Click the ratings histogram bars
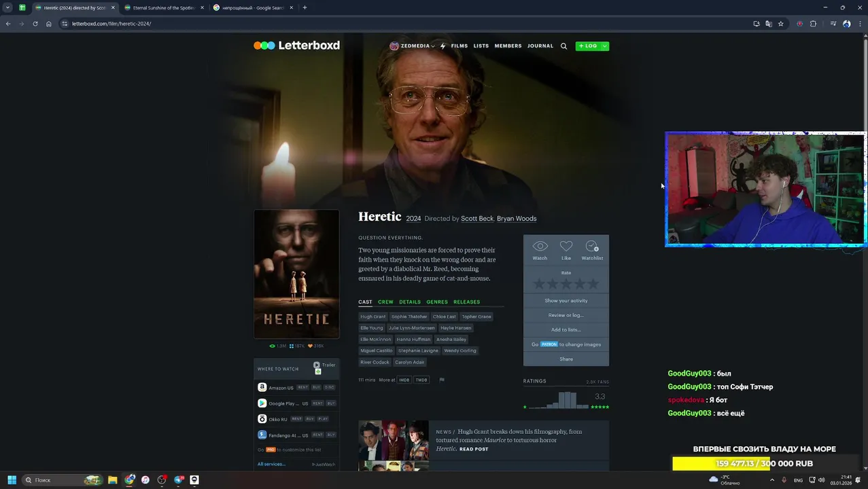Screen dimensions: 868x489 557,400
